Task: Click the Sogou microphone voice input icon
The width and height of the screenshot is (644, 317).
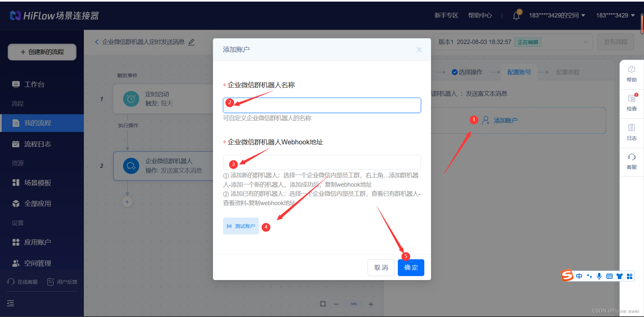Action: point(599,276)
